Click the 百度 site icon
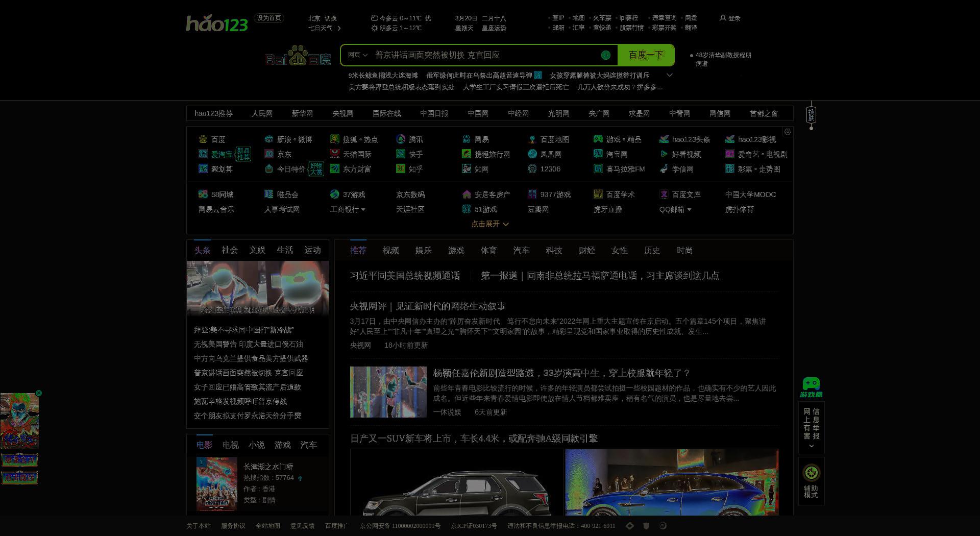The height and width of the screenshot is (536, 980). 203,139
